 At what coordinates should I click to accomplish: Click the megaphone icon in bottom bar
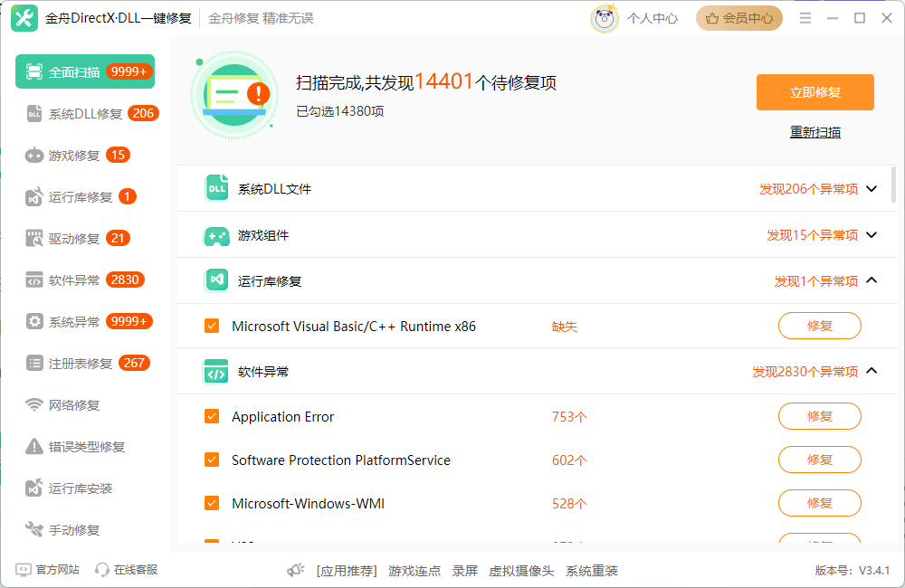pos(296,571)
